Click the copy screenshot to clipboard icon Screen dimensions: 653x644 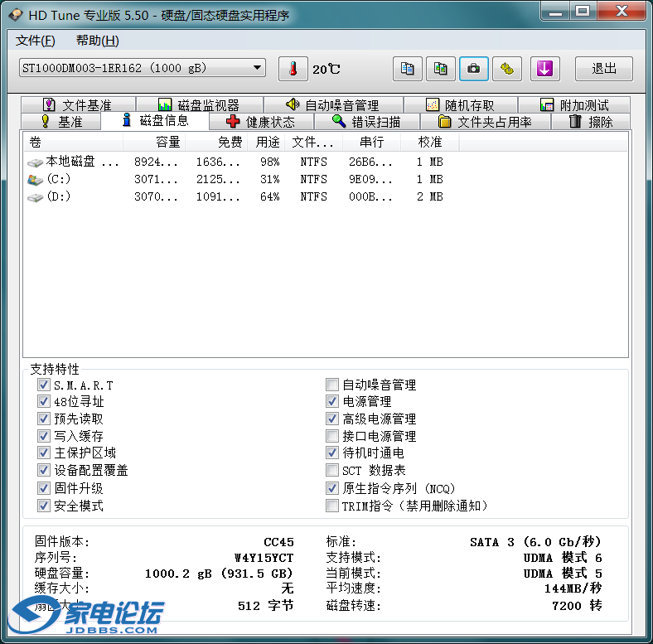(x=441, y=69)
